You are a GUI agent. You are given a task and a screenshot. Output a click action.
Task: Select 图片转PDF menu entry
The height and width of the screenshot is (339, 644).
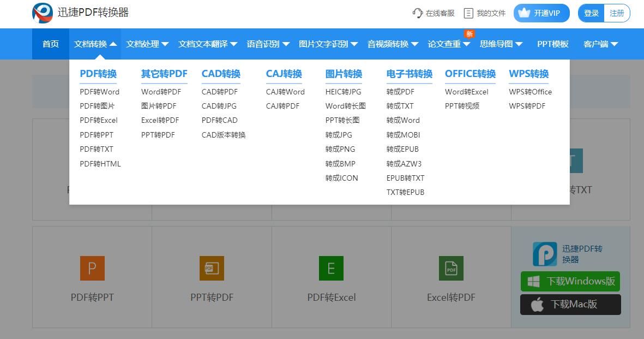pos(159,106)
